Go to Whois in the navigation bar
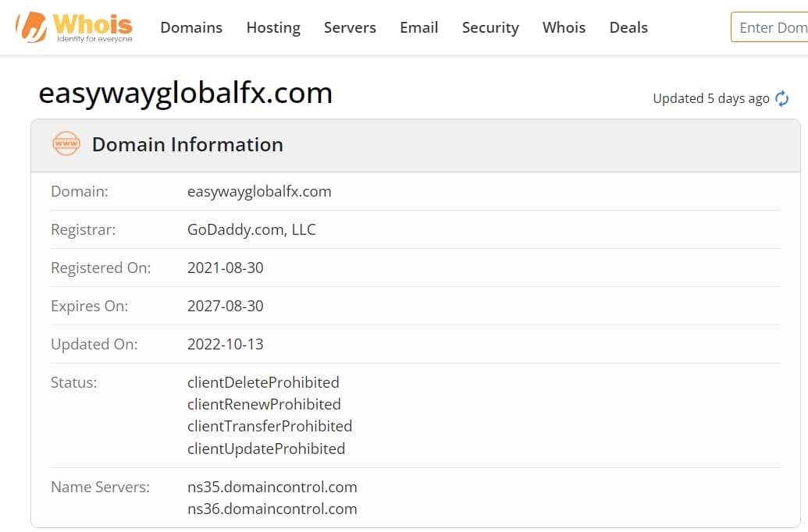 pyautogui.click(x=564, y=27)
